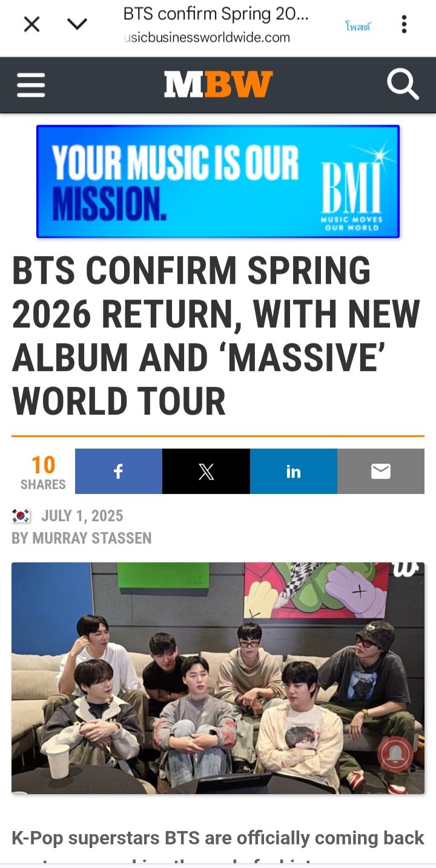Tap the page URL musicbusinessworldwide.com
The image size is (436, 868).
206,38
